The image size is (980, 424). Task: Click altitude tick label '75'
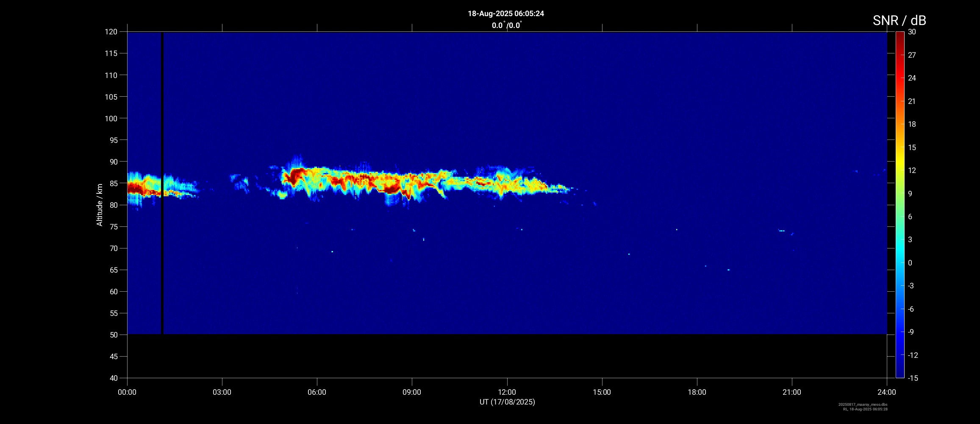[113, 226]
